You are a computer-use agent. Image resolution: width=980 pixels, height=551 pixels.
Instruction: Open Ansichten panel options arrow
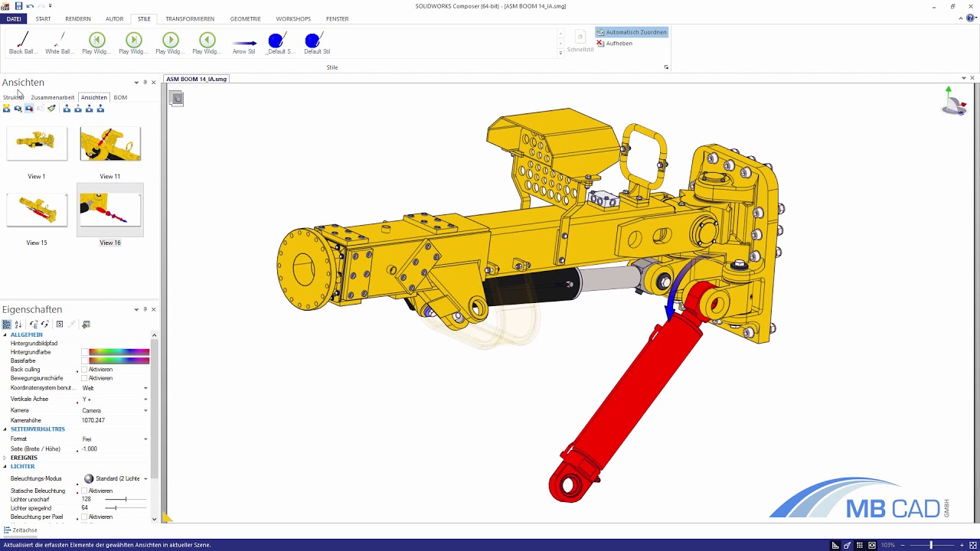136,83
